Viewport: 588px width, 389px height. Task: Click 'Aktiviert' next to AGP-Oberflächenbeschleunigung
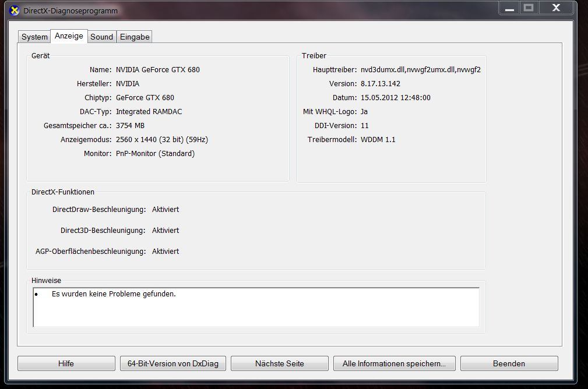pos(166,252)
